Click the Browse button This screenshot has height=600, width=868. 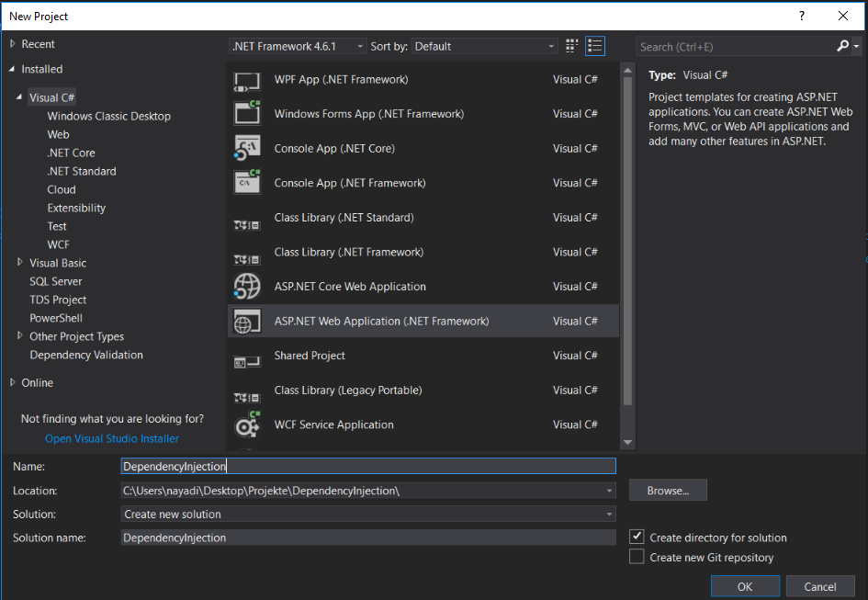click(x=668, y=491)
